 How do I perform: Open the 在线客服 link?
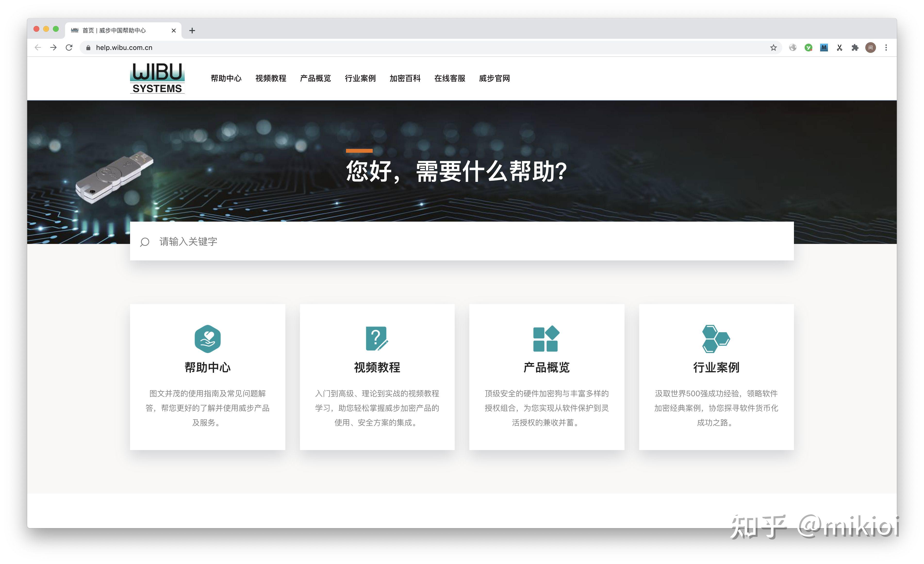pyautogui.click(x=450, y=78)
